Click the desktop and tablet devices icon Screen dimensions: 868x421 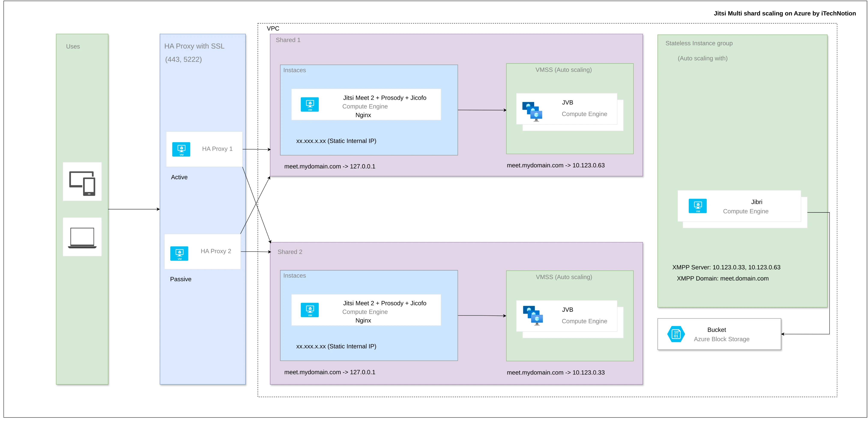(x=82, y=183)
